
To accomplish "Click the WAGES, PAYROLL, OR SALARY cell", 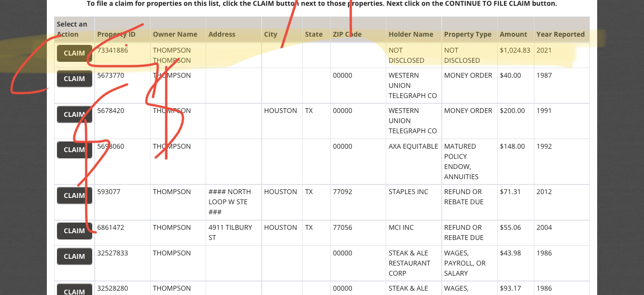I will coord(465,263).
